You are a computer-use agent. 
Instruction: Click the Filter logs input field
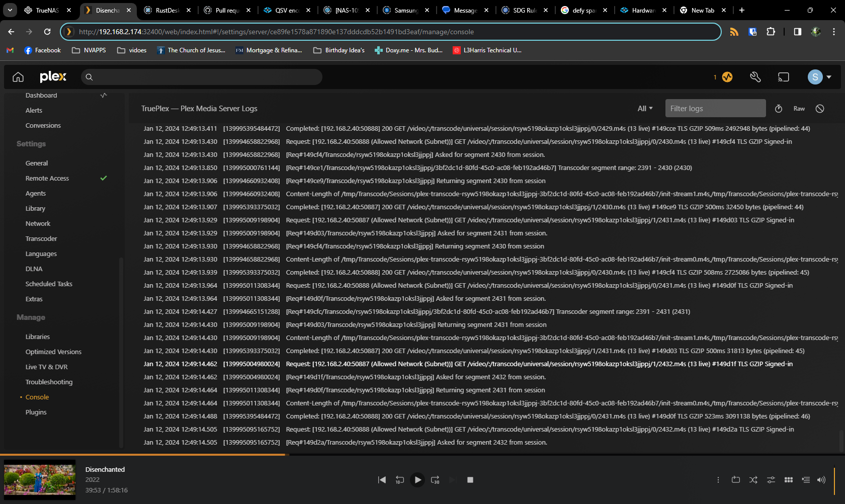pos(715,109)
